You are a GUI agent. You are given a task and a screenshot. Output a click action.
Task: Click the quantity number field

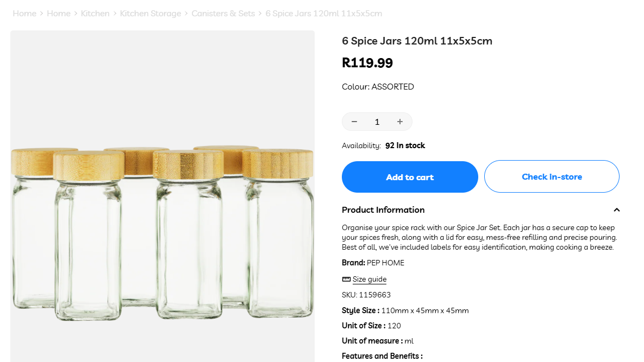click(x=377, y=122)
